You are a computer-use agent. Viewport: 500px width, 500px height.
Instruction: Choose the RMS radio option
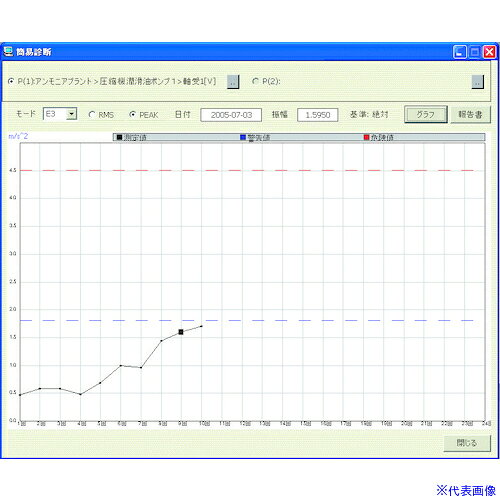click(92, 115)
